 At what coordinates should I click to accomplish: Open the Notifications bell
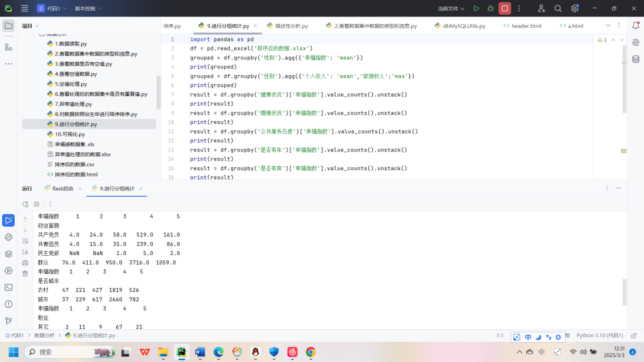[x=636, y=26]
